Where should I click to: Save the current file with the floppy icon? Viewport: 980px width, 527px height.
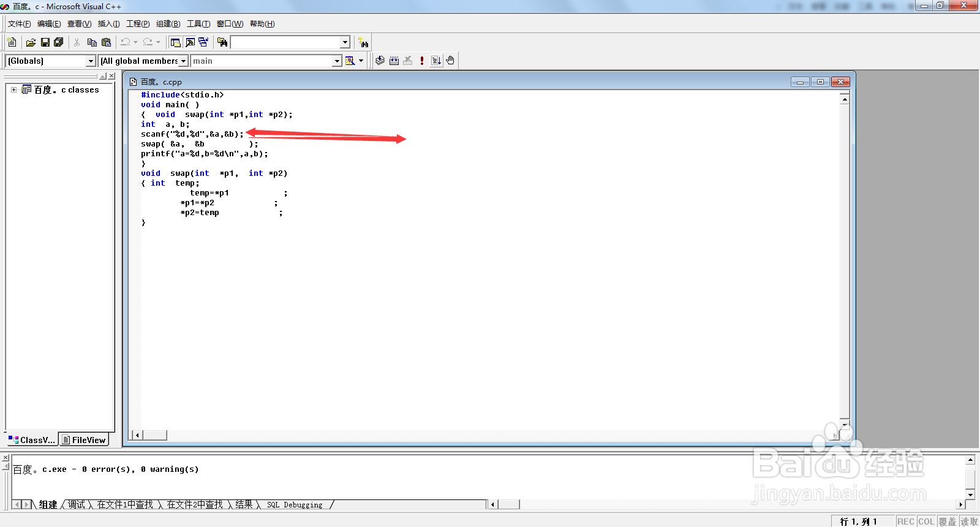45,42
